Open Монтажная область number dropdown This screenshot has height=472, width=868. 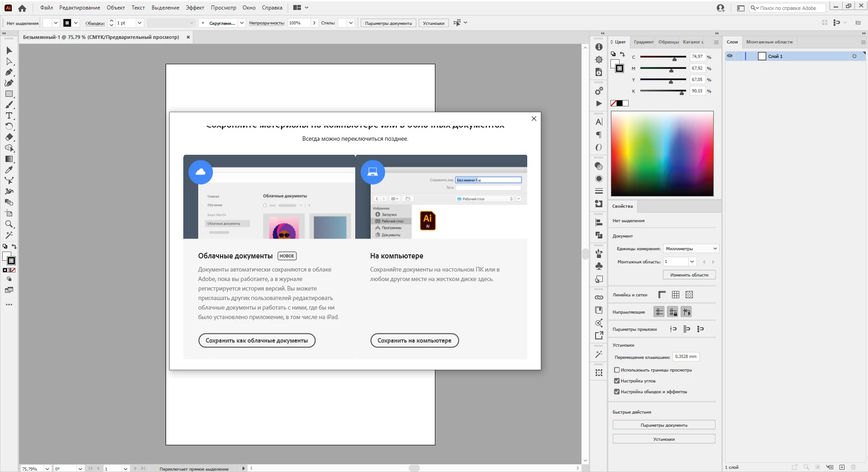(692, 262)
